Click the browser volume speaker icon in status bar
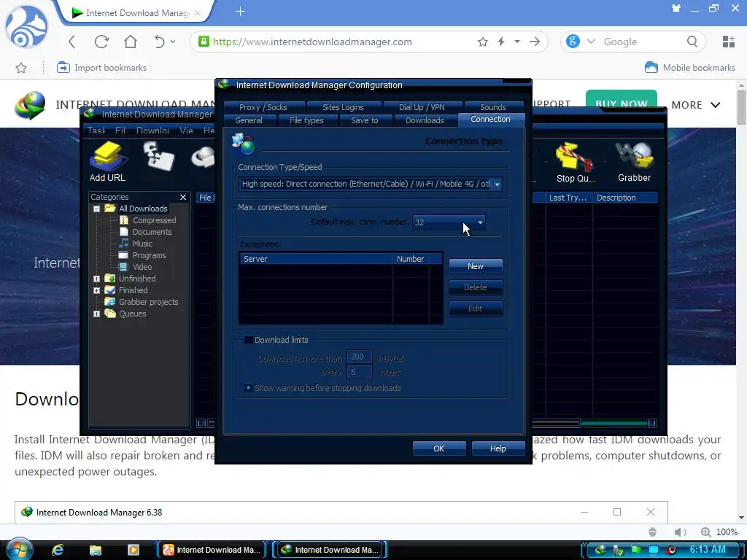This screenshot has width=747, height=560. 680,532
